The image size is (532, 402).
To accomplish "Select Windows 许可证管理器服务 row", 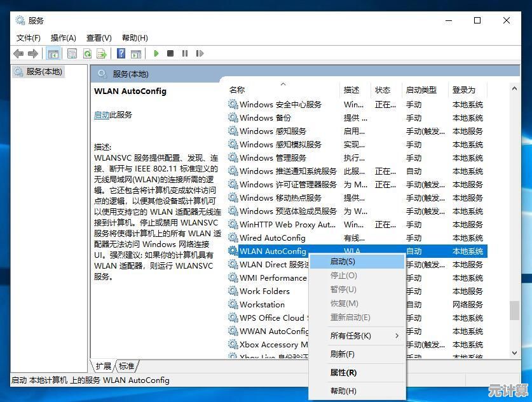I will click(357, 184).
